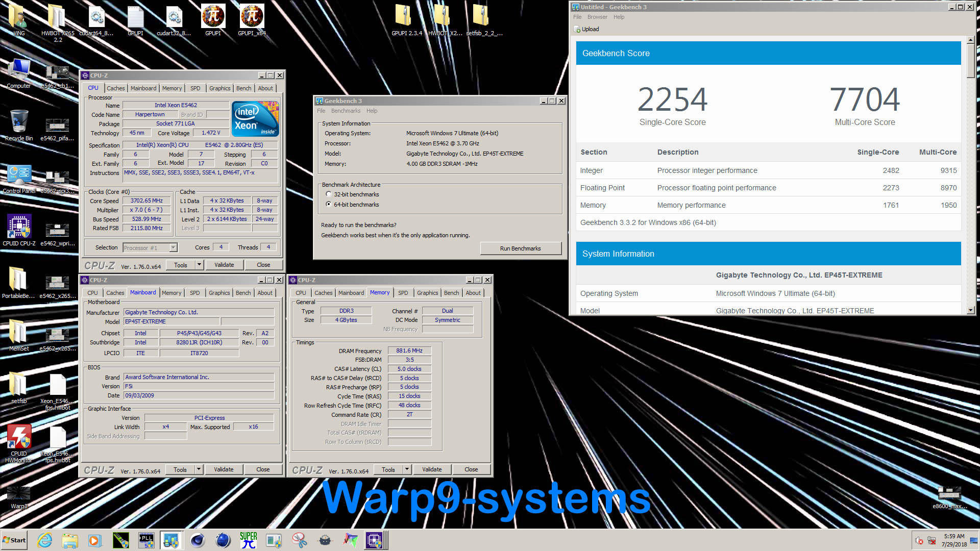The image size is (980, 551).
Task: Click Validate in the CPU-Z Memory window
Action: (x=432, y=469)
